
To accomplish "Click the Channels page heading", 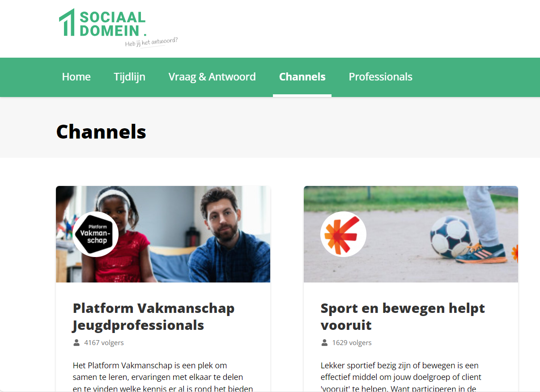I will pyautogui.click(x=101, y=131).
